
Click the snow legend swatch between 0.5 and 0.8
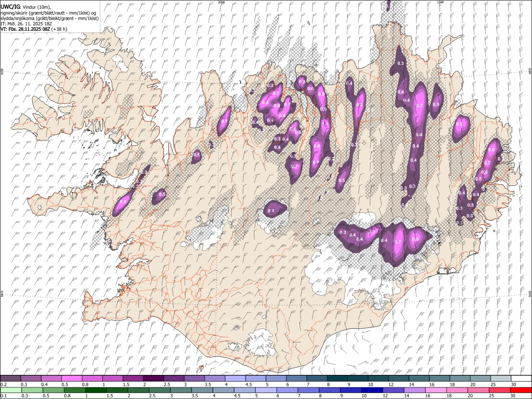coord(71,378)
